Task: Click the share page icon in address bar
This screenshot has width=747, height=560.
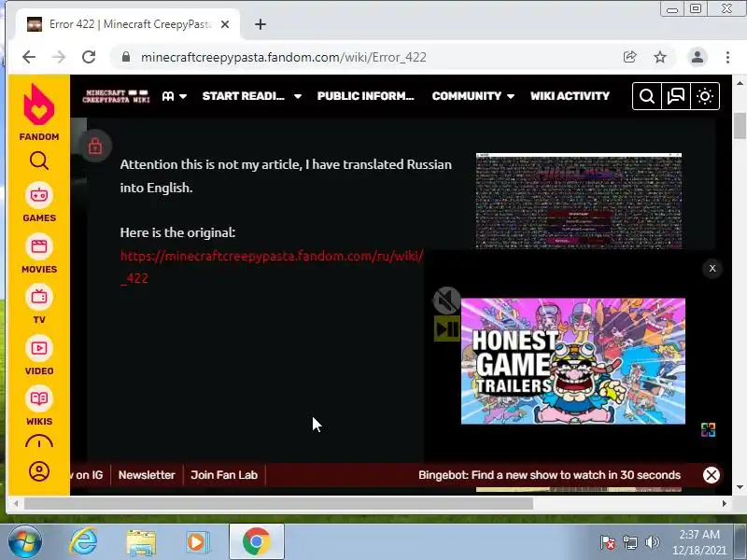Action: (x=629, y=57)
